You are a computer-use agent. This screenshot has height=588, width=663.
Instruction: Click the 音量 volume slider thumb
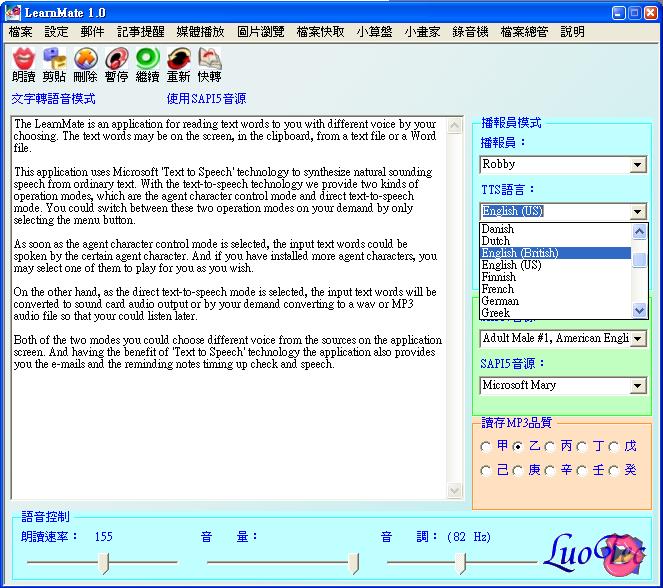[x=354, y=563]
